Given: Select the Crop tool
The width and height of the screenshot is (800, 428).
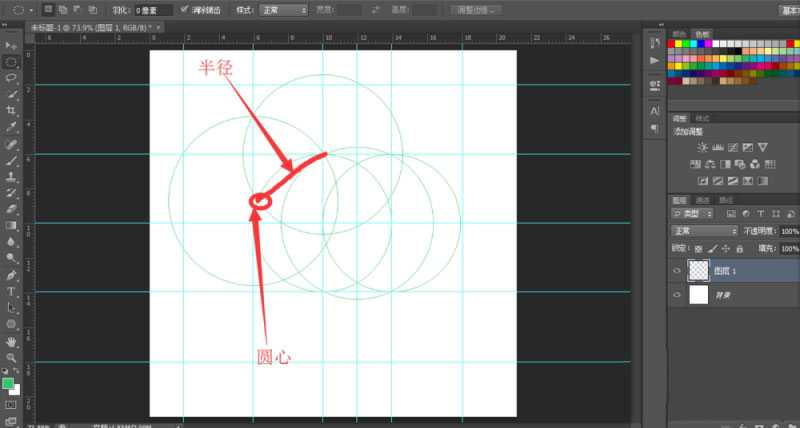Looking at the screenshot, I should click(11, 111).
